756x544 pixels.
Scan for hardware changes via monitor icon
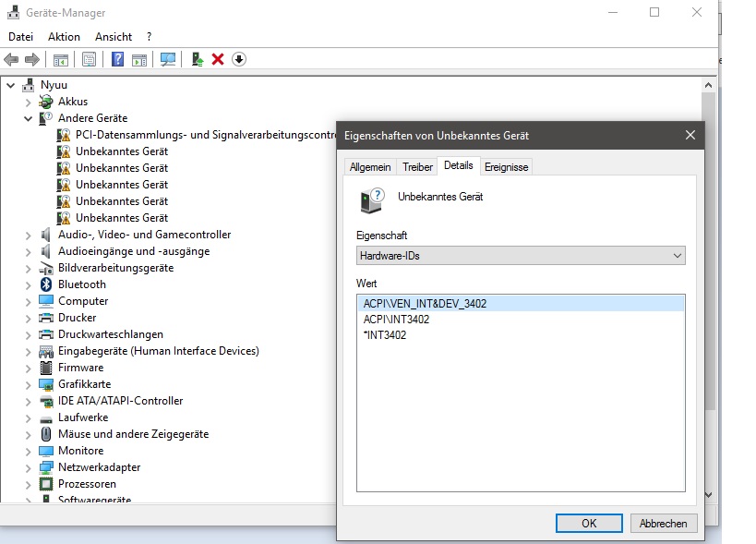pos(168,59)
